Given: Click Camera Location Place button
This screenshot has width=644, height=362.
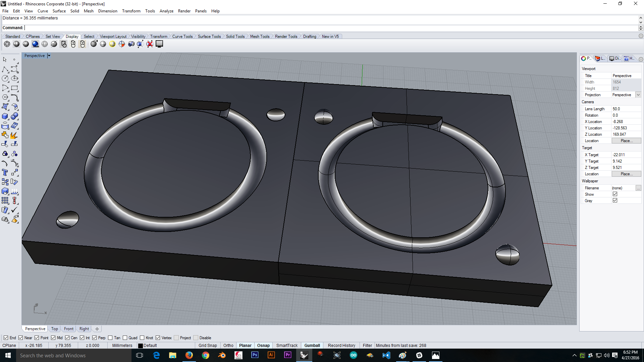Looking at the screenshot, I should coord(626,141).
